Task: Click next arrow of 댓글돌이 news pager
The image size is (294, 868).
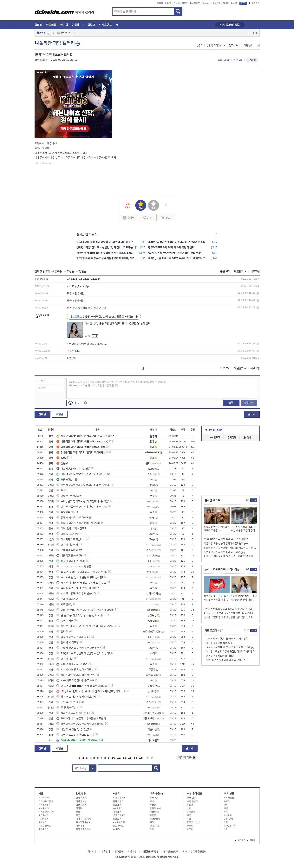Action: (x=97, y=336)
